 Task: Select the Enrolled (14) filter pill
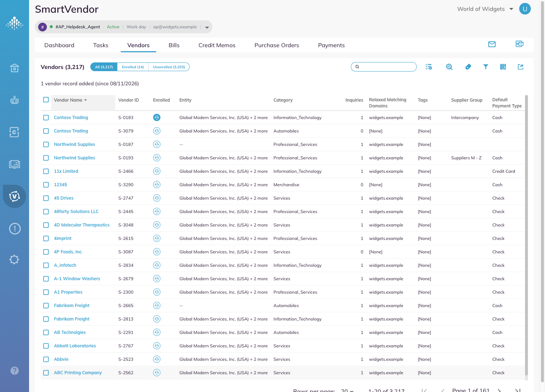(133, 67)
